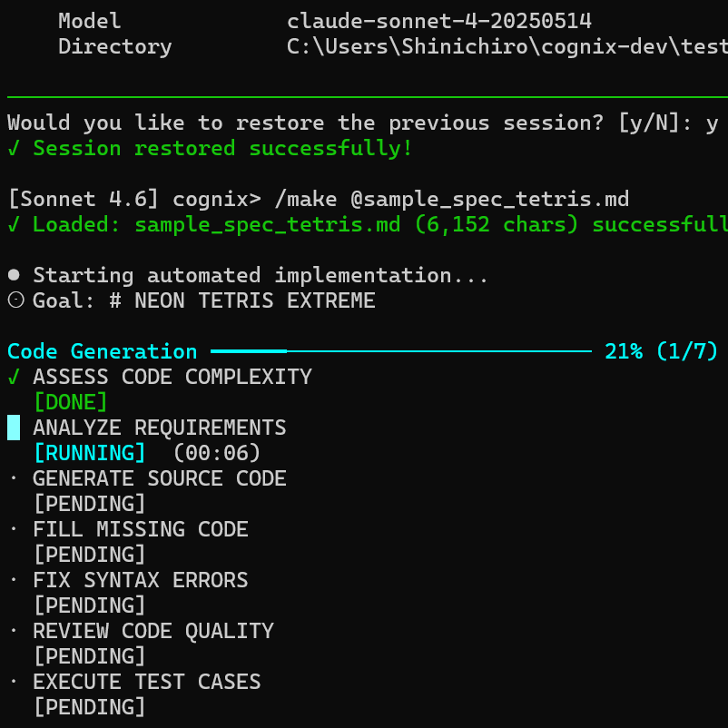Click the target icon before 'Goal'

(15, 300)
